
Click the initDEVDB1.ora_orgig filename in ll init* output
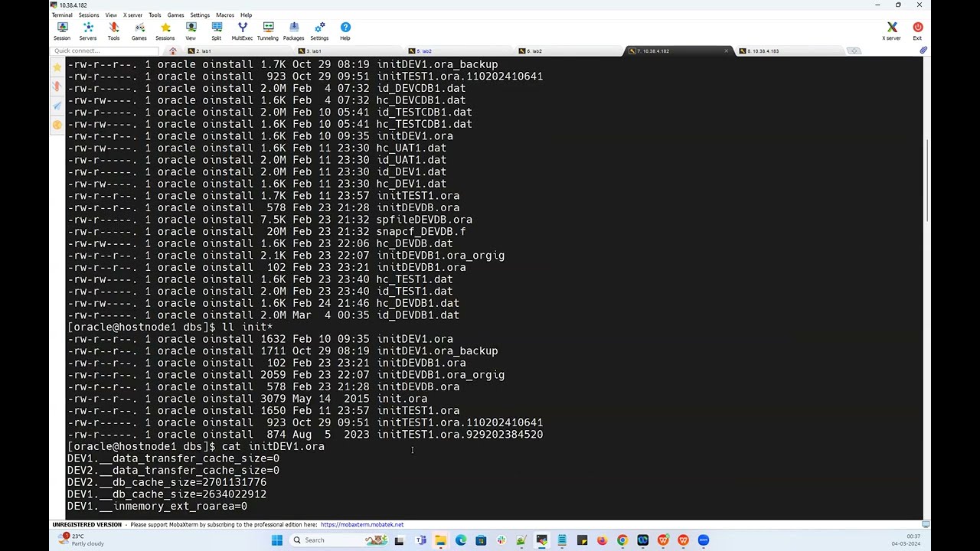[440, 375]
